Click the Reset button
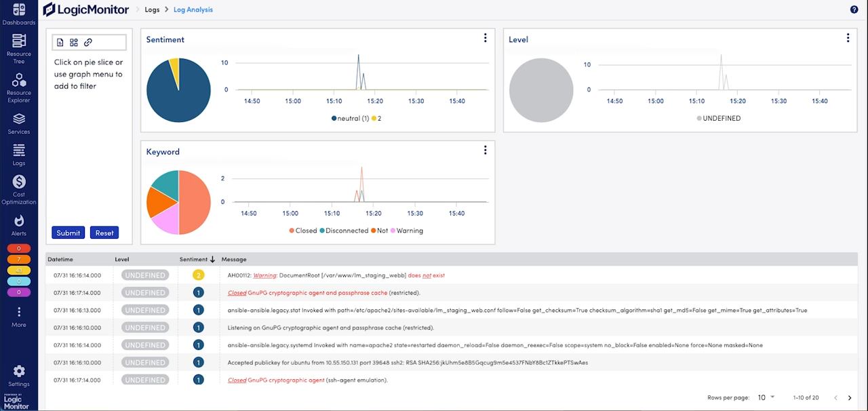 [x=104, y=232]
